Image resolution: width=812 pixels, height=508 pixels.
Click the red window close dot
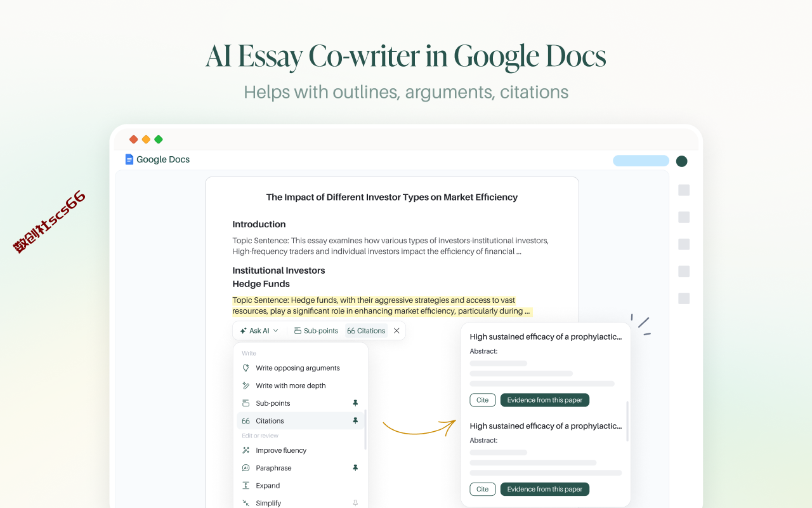click(133, 140)
